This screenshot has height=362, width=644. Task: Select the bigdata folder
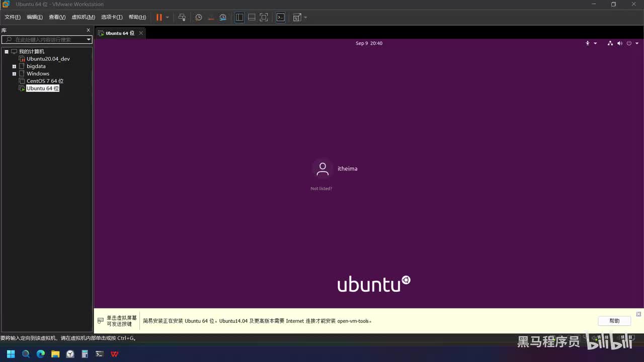[36, 66]
